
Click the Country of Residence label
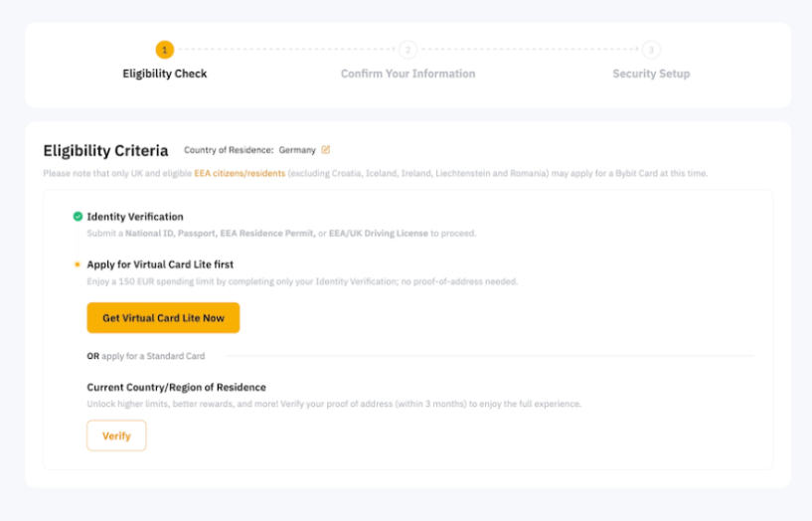click(x=229, y=150)
